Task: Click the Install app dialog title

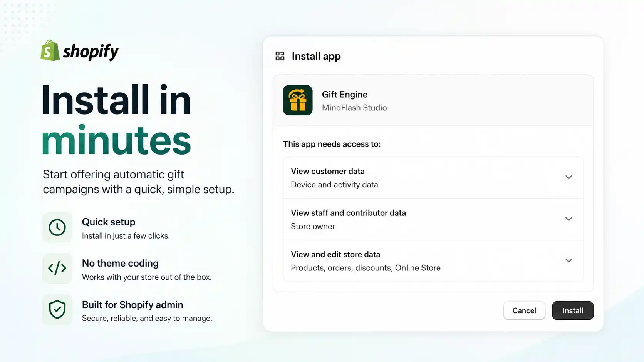Action: [316, 56]
